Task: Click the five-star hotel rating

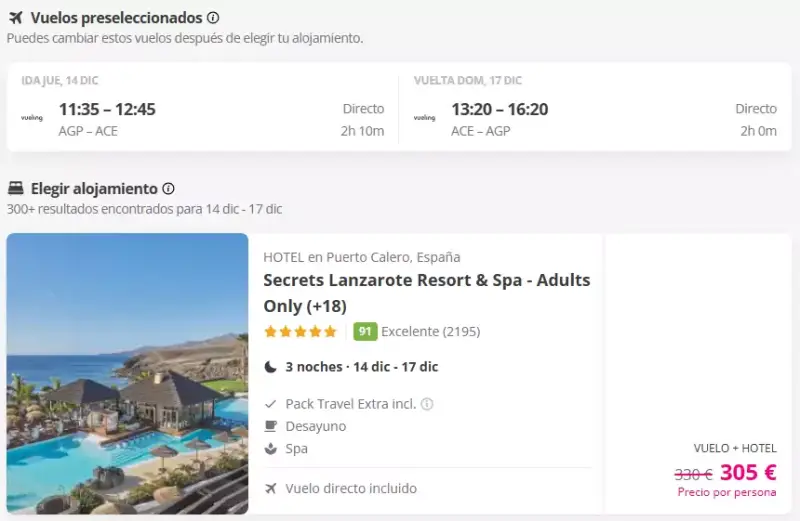Action: pyautogui.click(x=301, y=332)
